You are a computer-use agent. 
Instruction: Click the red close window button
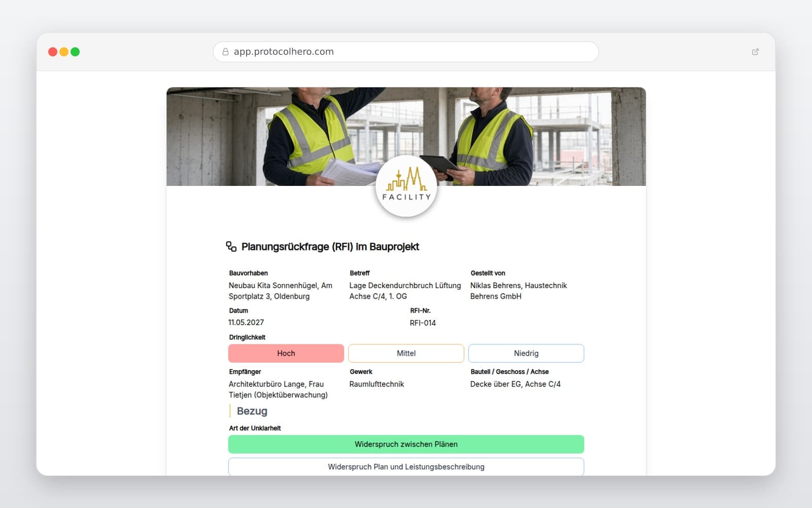[53, 52]
